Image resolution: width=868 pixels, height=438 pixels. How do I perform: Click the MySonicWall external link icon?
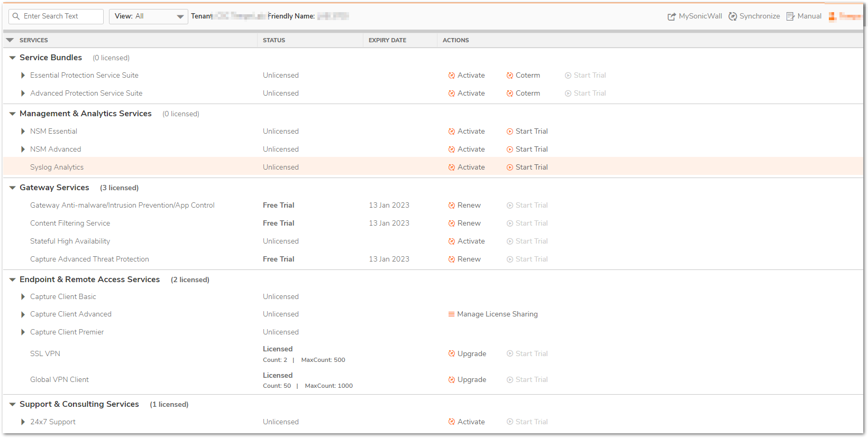tap(671, 16)
